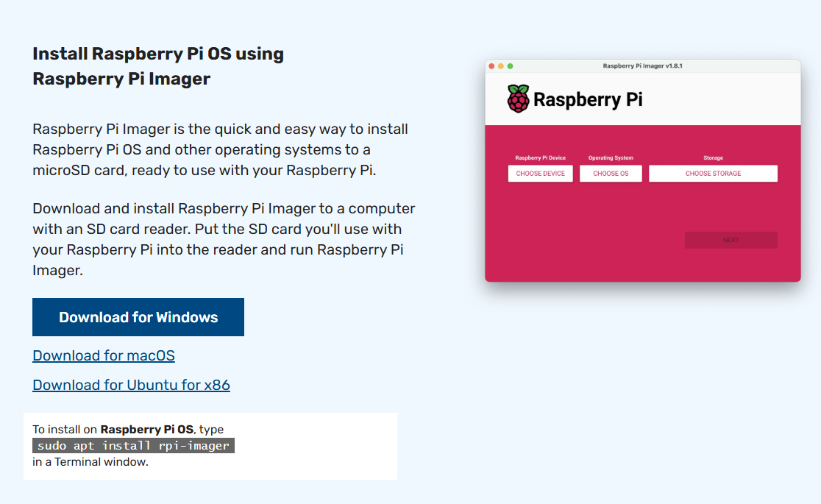Open the Download for Ubuntu for x86 link

point(131,385)
